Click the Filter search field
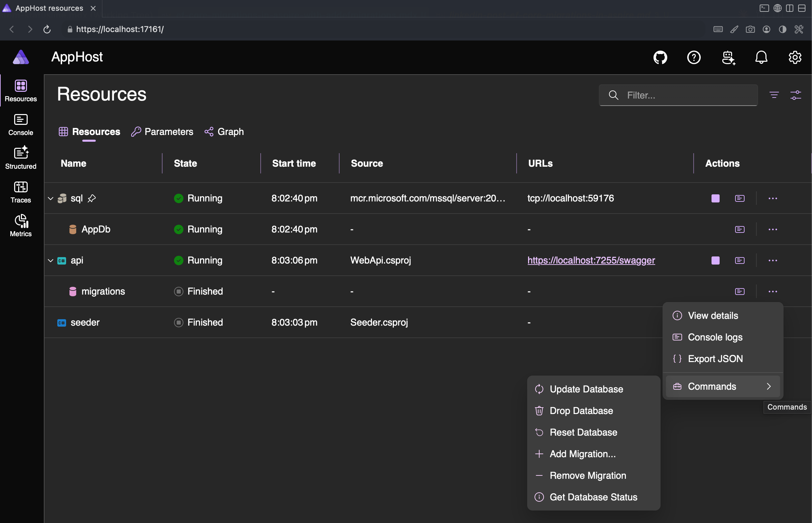Screen dimensions: 812x523 click(678, 95)
